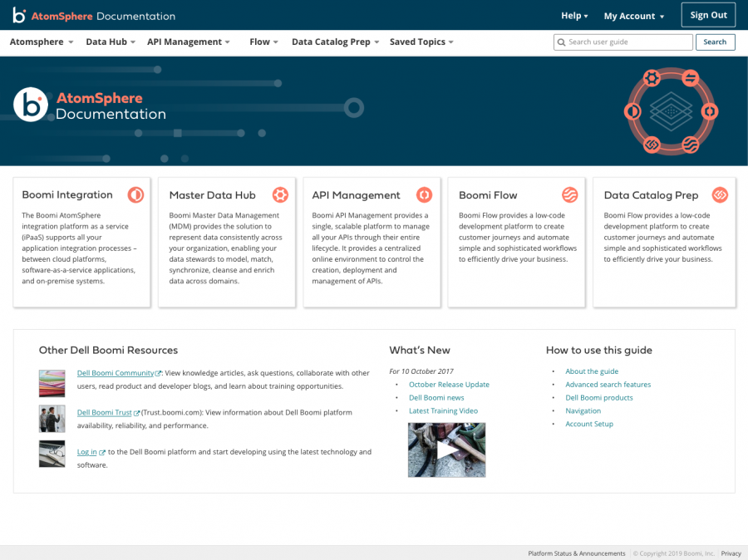Open the Latest Training Video link
Screen dimensions: 748x560
443,410
